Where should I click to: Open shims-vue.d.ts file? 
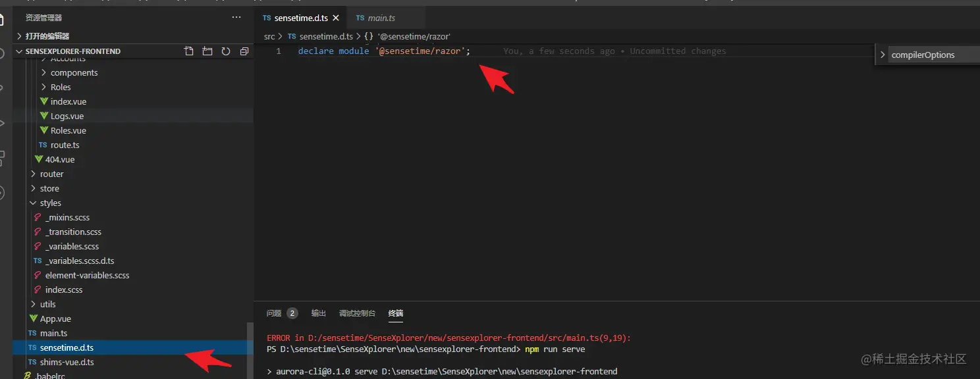click(x=133, y=362)
